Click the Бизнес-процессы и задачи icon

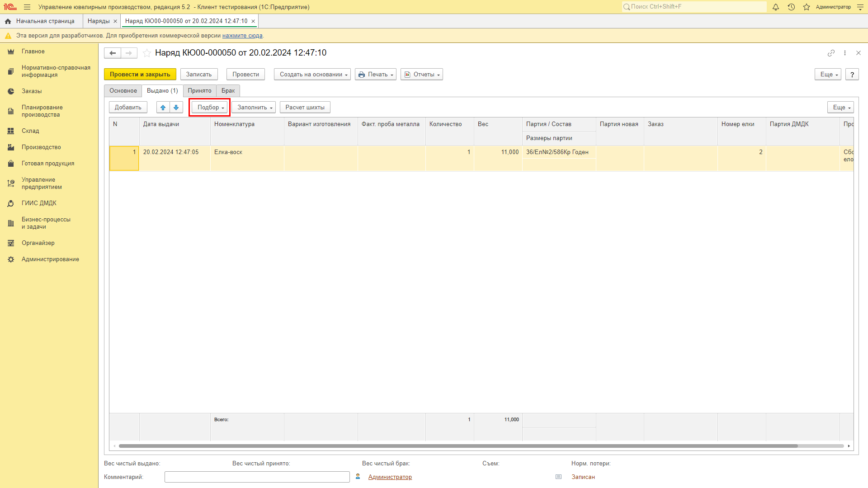point(11,223)
